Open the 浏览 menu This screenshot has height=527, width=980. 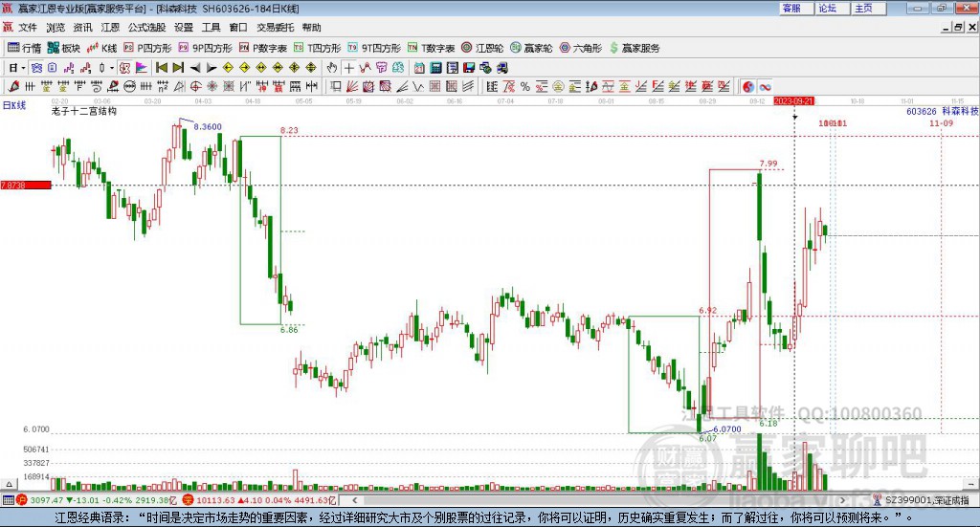click(x=55, y=28)
